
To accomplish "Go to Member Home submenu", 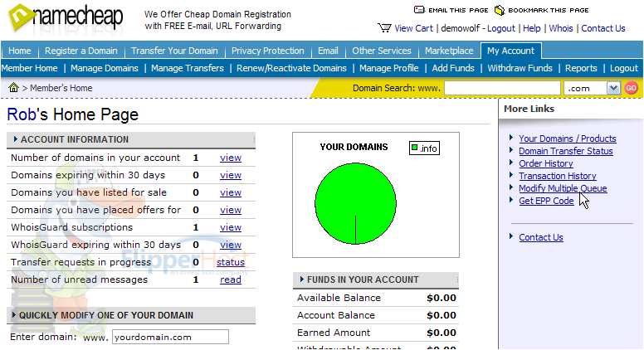I will point(30,68).
